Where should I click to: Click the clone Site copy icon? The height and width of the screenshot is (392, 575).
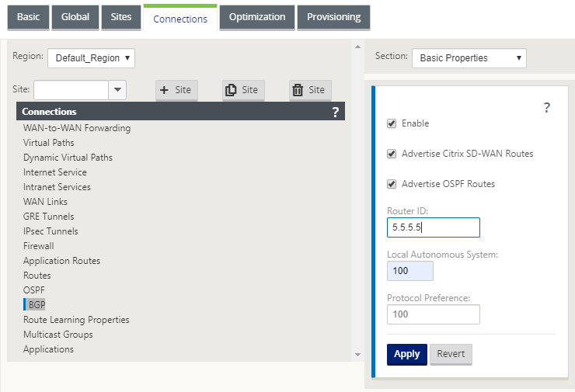point(231,90)
